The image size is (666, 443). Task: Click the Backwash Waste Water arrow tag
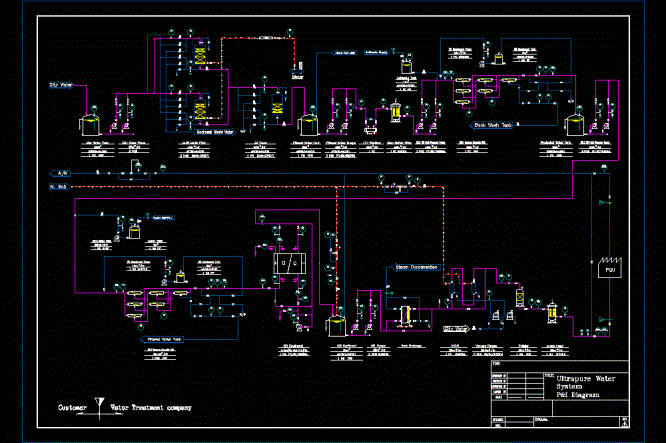click(x=213, y=132)
